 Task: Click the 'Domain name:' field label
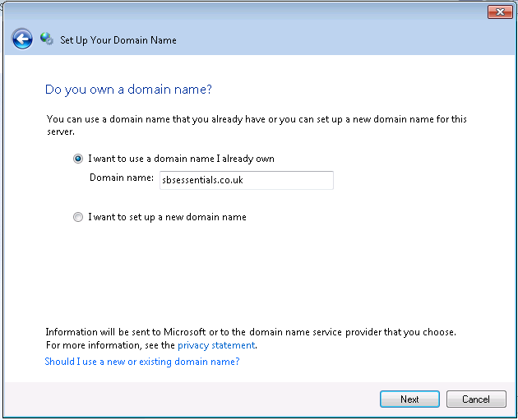coord(121,178)
